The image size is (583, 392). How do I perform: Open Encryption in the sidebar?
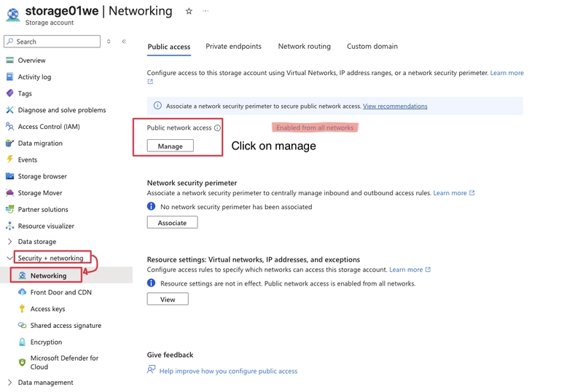point(46,342)
